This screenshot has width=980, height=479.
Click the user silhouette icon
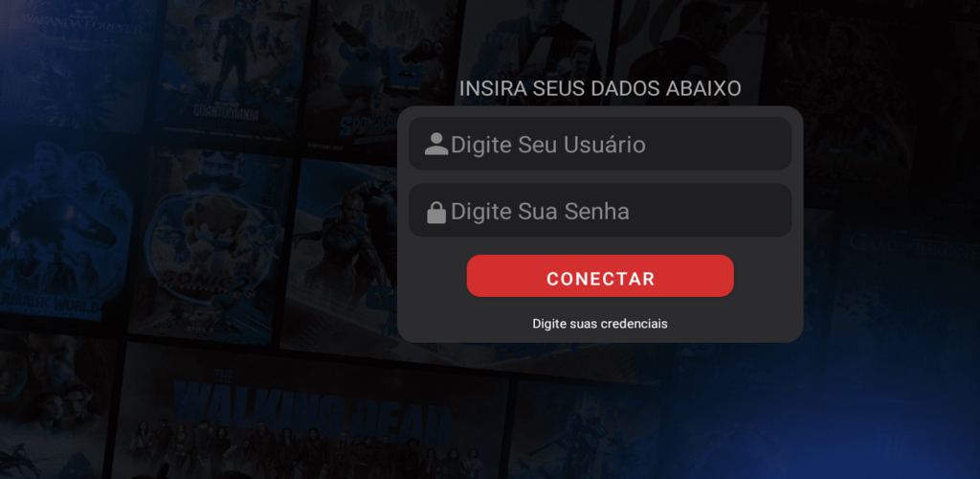[x=436, y=144]
